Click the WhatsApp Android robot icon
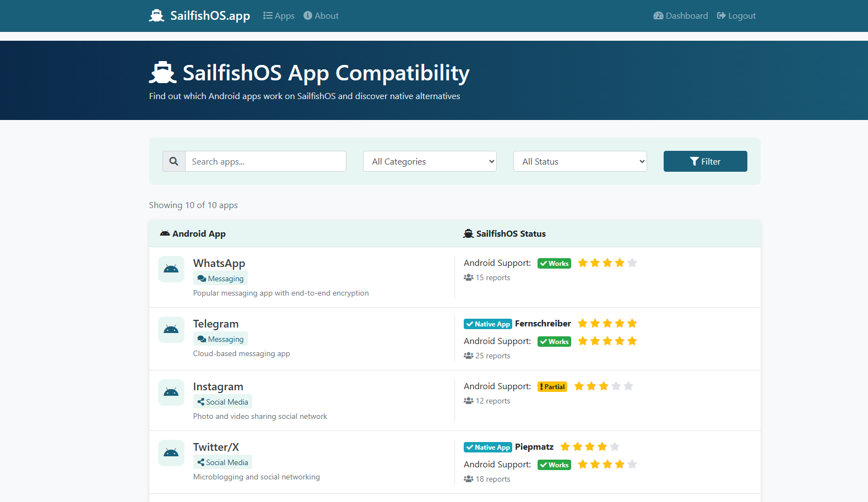Image resolution: width=868 pixels, height=502 pixels. point(171,269)
